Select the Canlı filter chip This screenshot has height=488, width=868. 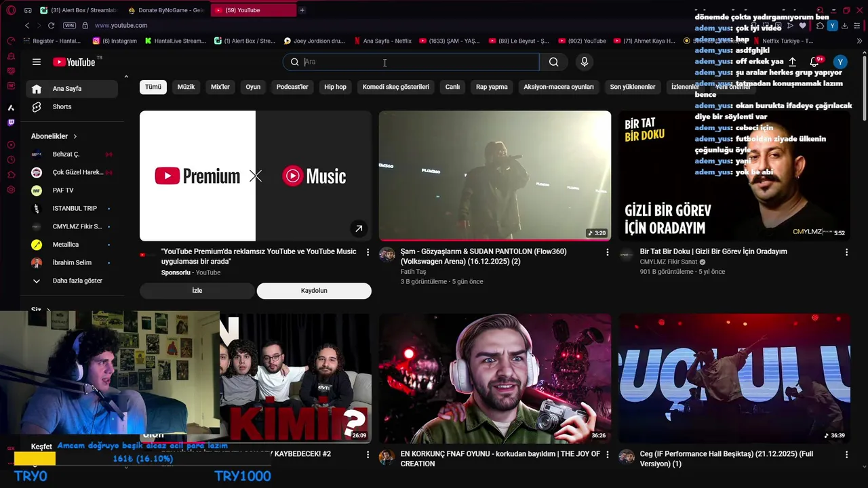452,87
